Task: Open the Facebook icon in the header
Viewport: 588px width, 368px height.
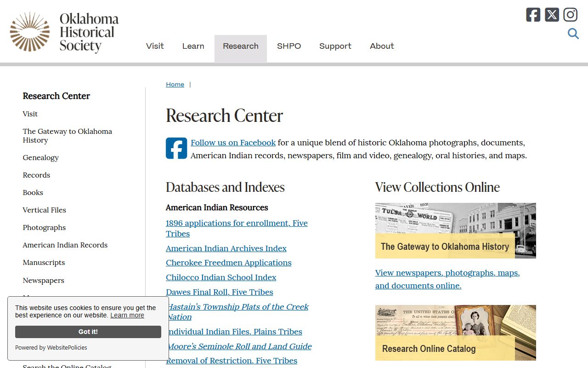Action: [533, 15]
